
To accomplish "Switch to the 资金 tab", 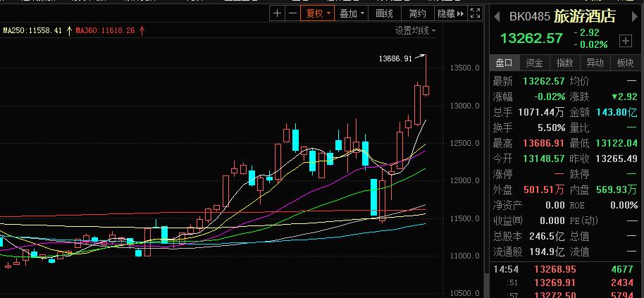I will click(534, 63).
